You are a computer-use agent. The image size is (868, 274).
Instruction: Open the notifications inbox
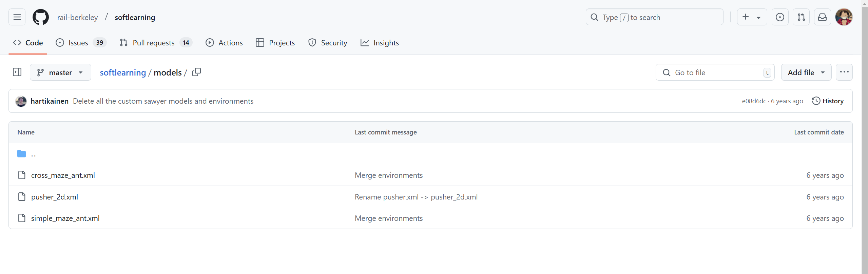(822, 17)
